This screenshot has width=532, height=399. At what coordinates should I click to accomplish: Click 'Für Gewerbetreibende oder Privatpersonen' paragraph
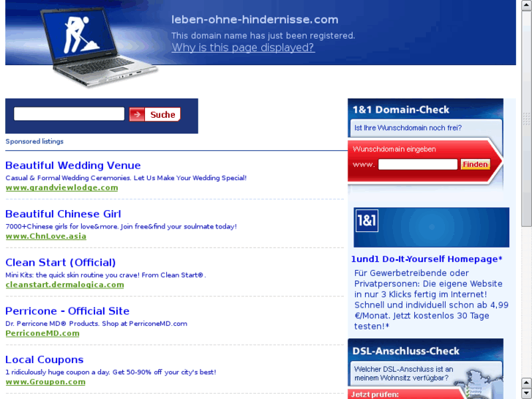431,299
